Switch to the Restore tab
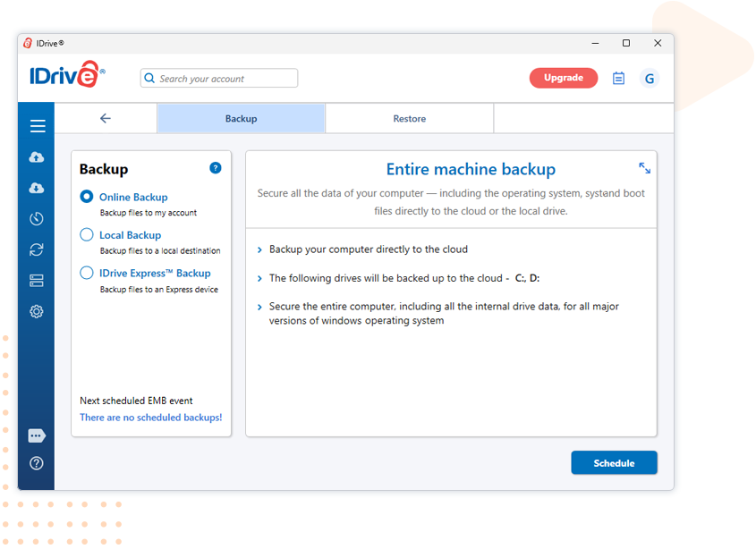 410,118
